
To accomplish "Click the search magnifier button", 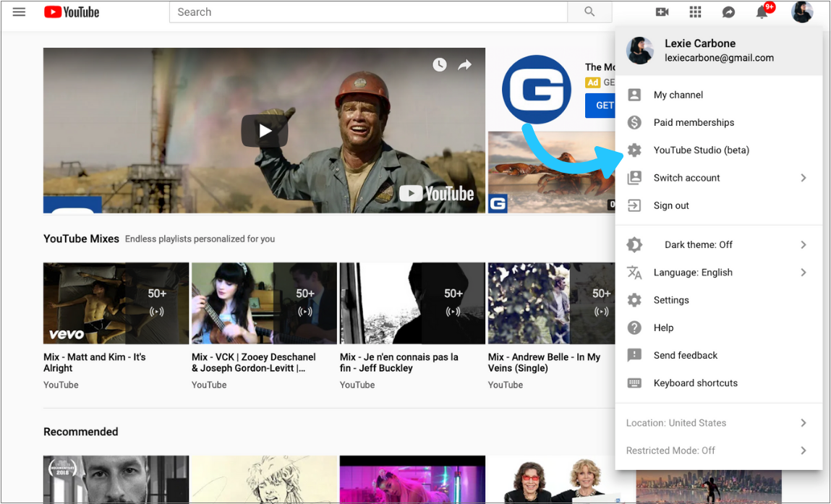I will coord(589,12).
